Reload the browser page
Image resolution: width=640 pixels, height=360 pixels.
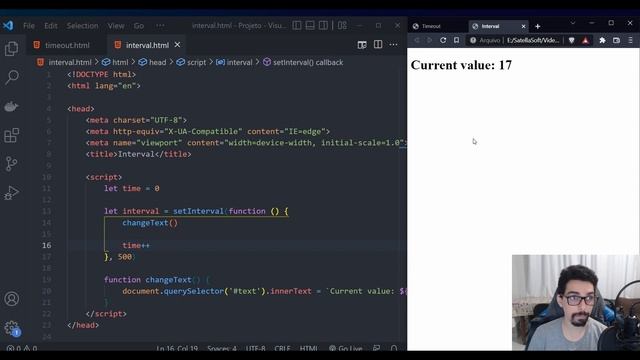pos(443,40)
